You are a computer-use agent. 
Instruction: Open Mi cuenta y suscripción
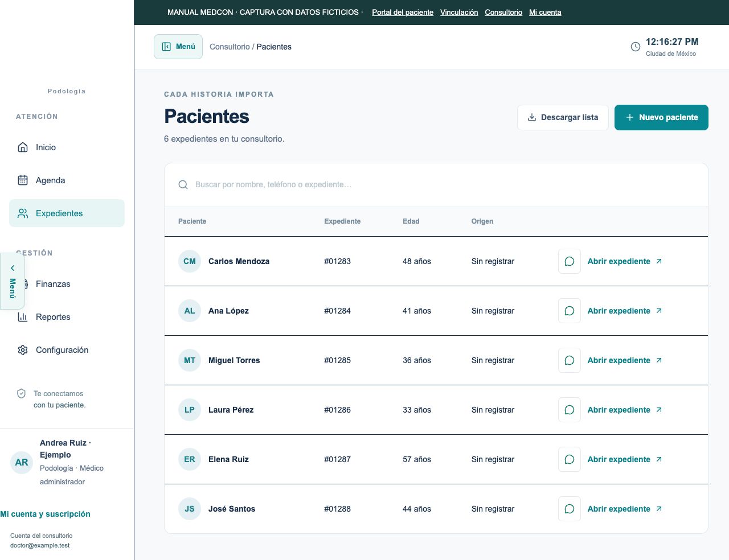45,514
